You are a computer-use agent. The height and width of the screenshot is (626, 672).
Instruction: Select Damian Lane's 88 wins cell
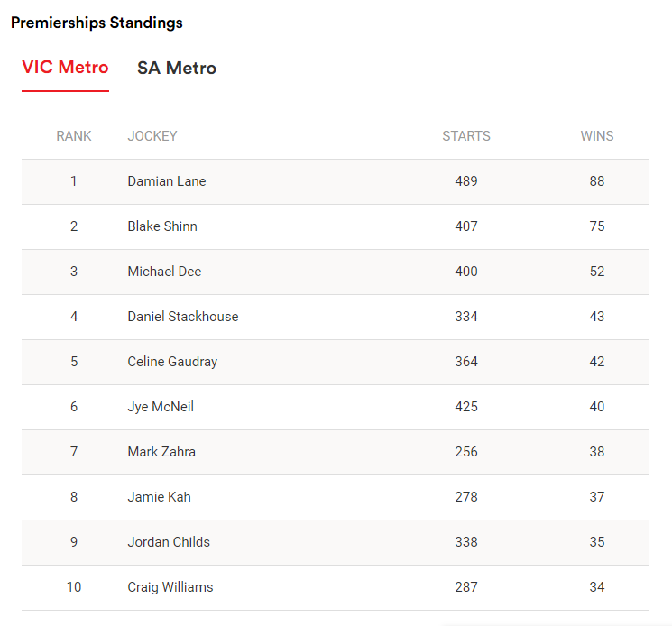point(597,181)
